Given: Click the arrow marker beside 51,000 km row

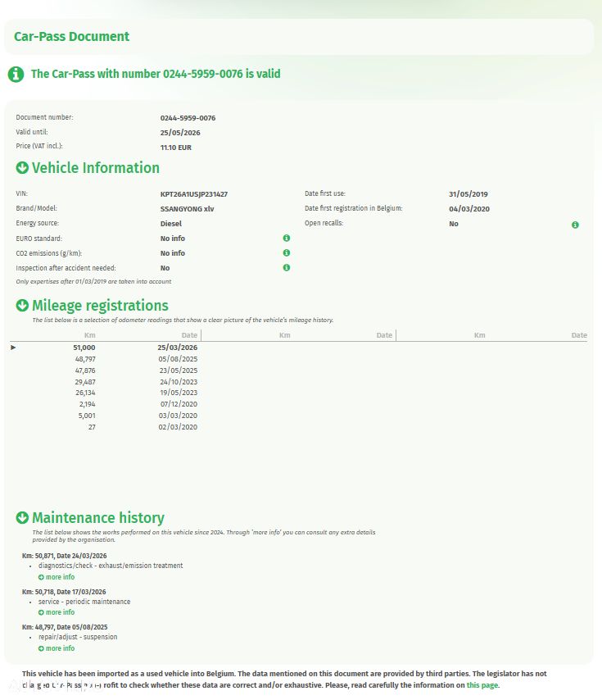Looking at the screenshot, I should click(13, 348).
